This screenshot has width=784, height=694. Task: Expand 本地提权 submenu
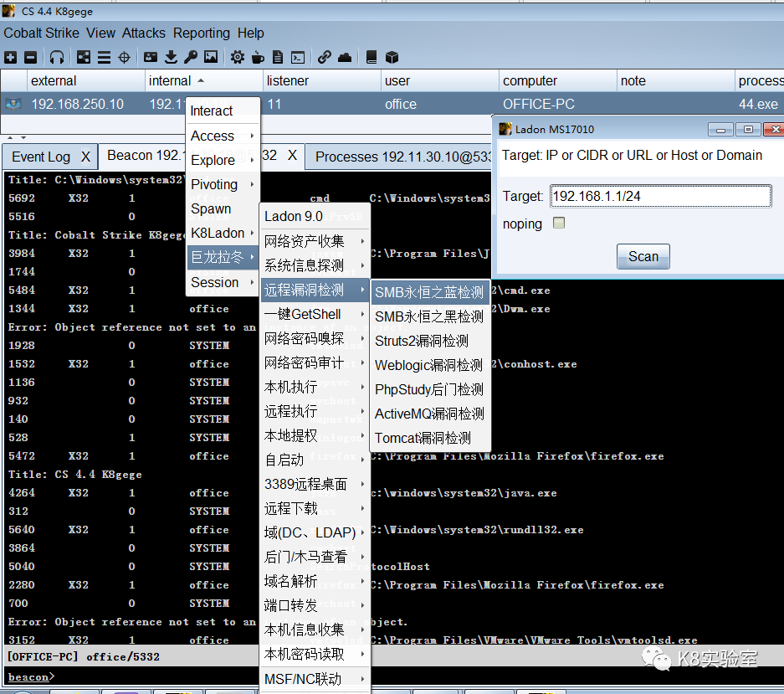pyautogui.click(x=315, y=436)
